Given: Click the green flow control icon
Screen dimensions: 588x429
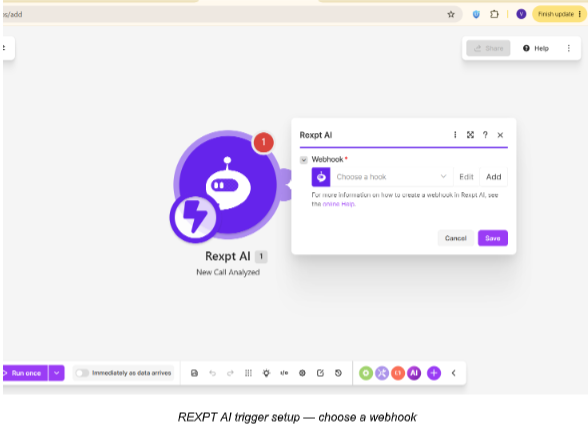Looking at the screenshot, I should click(x=366, y=373).
